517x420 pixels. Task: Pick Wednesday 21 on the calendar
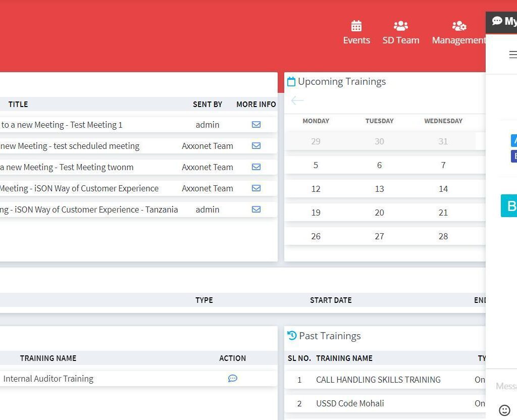[x=443, y=213]
